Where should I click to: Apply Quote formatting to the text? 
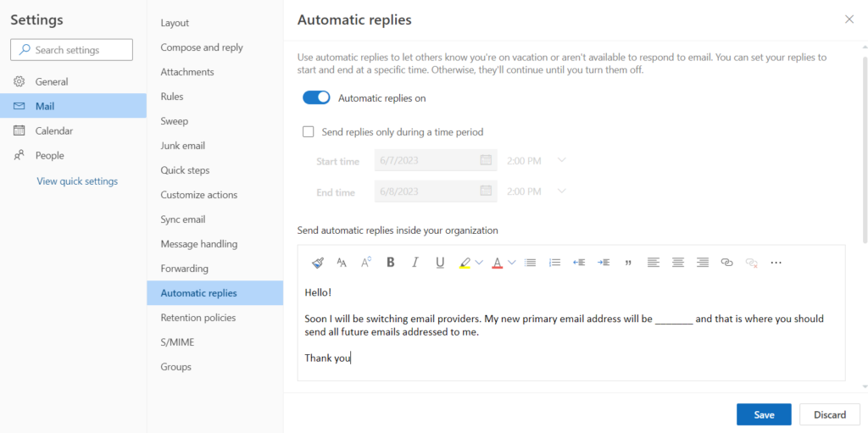(628, 263)
